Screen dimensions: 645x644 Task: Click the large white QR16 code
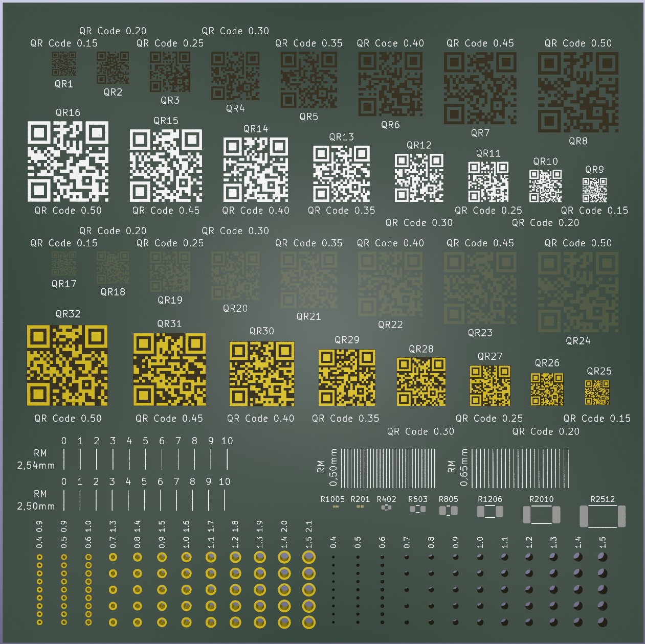click(x=68, y=162)
